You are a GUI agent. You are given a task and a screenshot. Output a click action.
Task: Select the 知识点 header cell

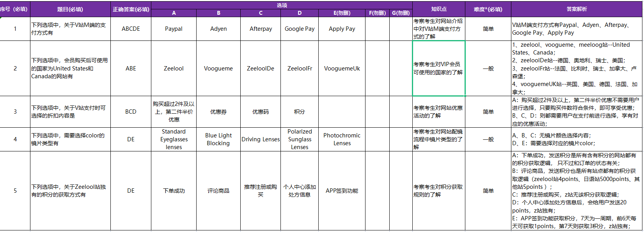439,9
